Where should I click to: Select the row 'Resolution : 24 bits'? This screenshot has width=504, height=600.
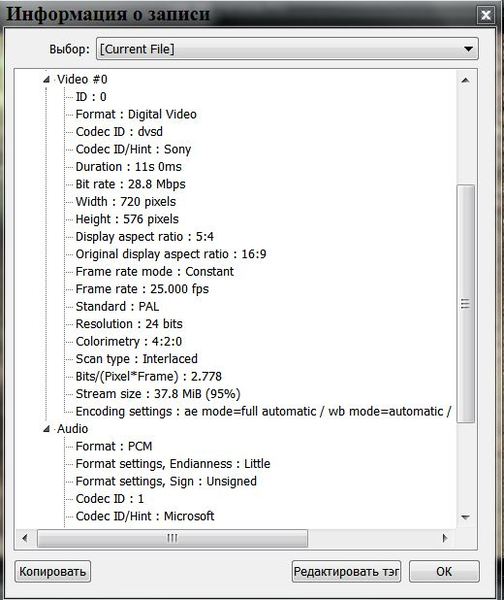(129, 324)
